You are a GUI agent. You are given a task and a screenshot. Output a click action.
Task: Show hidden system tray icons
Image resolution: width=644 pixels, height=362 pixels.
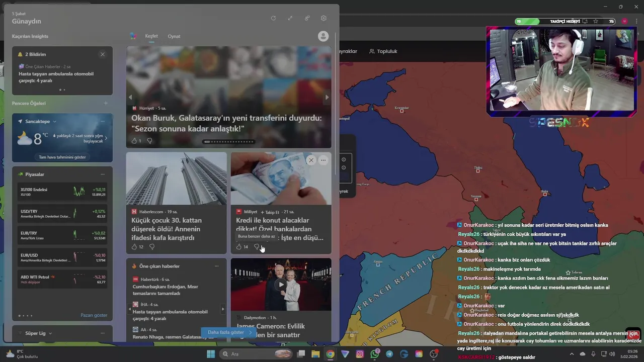click(x=572, y=354)
